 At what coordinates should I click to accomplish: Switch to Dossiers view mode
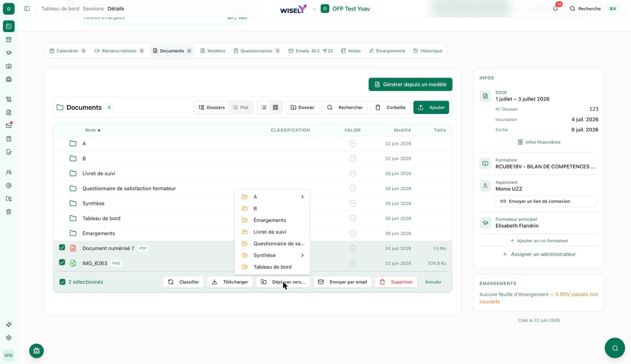click(x=212, y=107)
